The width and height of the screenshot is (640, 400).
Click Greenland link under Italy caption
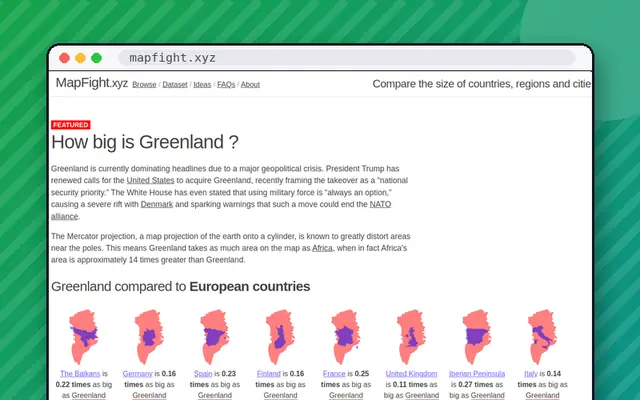(x=542, y=395)
